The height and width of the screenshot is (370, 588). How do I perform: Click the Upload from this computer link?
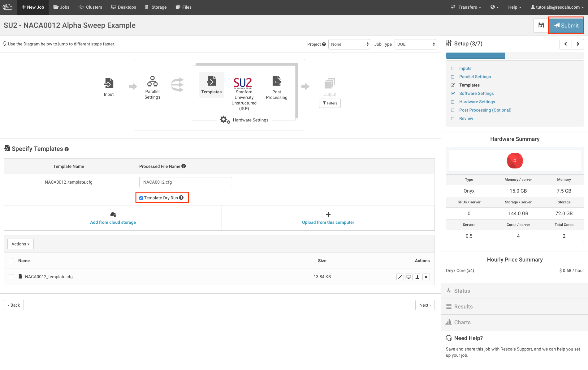tap(328, 222)
